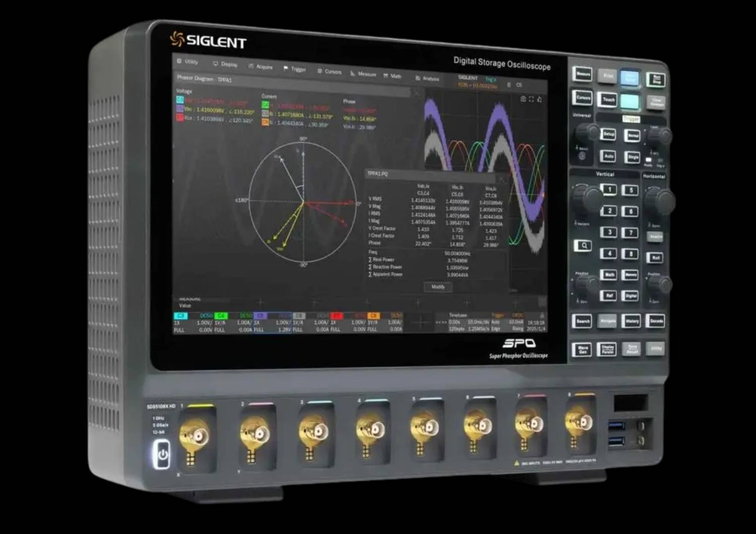Push the front-panel Decode button
This screenshot has height=534, width=756.
656,321
